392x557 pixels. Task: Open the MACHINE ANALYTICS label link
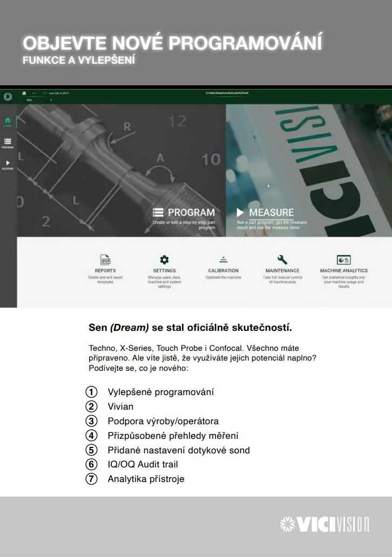(x=343, y=271)
